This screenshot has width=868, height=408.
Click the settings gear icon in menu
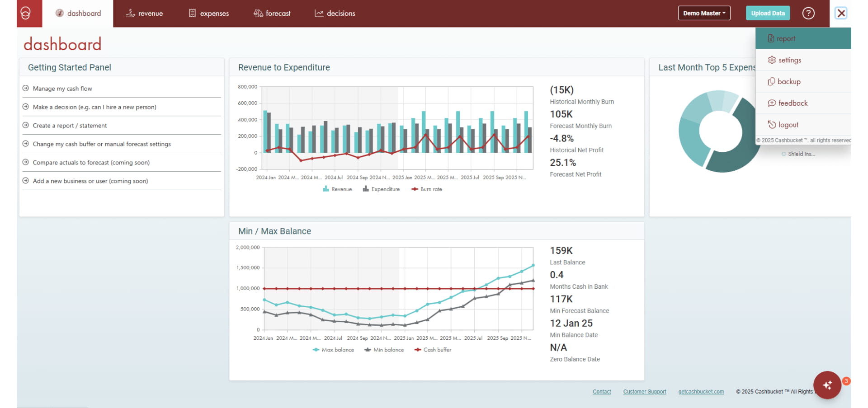tap(772, 60)
